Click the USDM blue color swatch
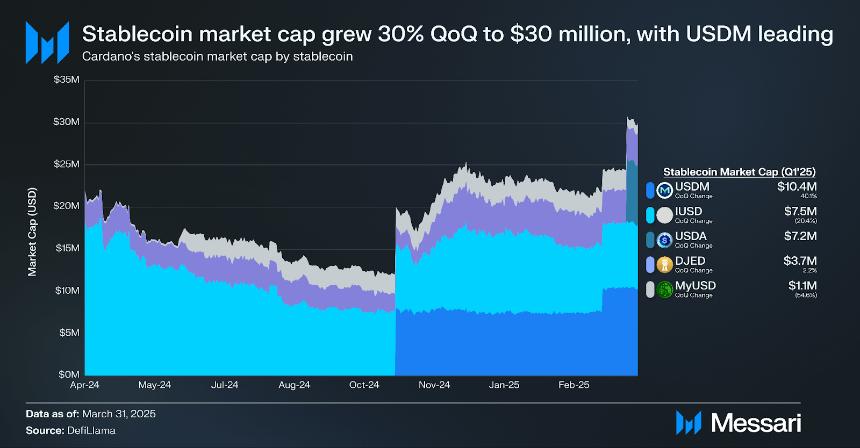The width and height of the screenshot is (860, 448). coord(651,190)
